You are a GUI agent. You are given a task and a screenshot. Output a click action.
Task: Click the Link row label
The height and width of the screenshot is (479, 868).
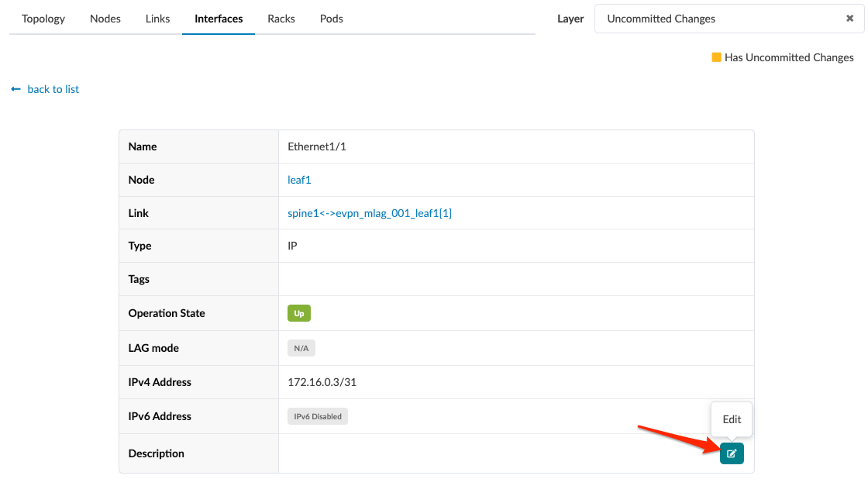139,213
